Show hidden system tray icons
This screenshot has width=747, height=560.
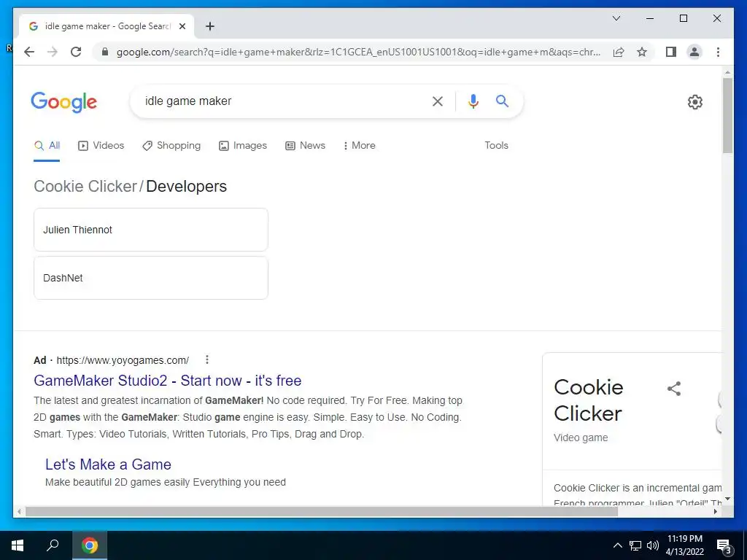[617, 545]
